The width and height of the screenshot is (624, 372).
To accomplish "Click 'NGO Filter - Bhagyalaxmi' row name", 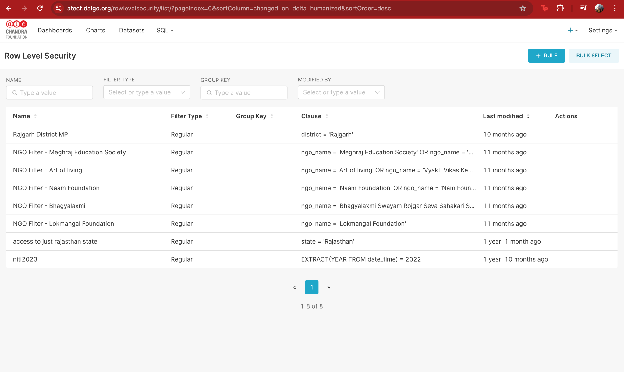I will tap(49, 206).
